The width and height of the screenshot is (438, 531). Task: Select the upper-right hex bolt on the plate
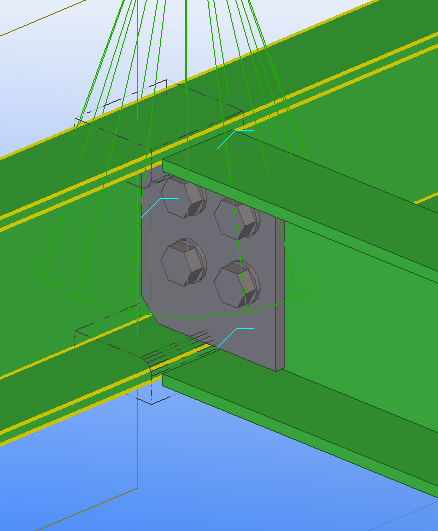[238, 218]
